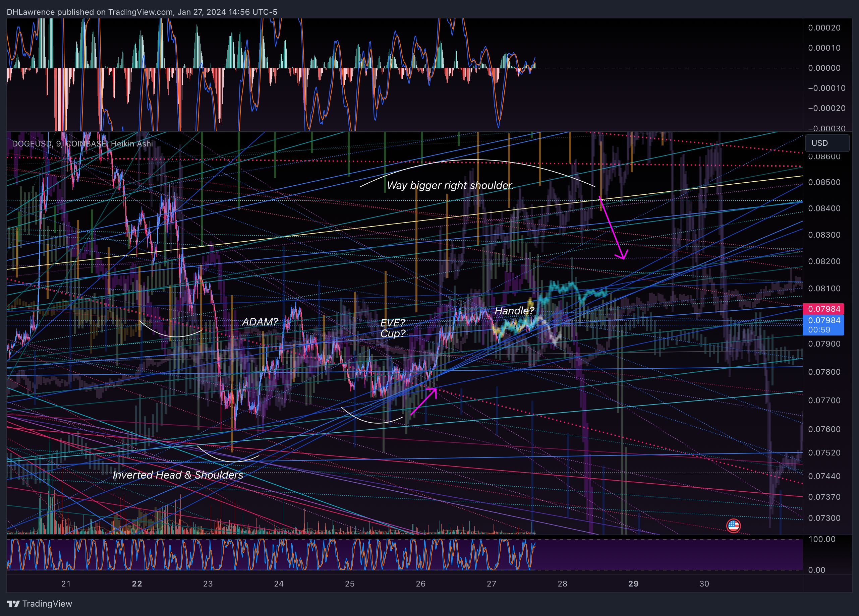Click the red 0.07984 price label
Image resolution: width=859 pixels, height=616 pixels.
click(x=823, y=309)
